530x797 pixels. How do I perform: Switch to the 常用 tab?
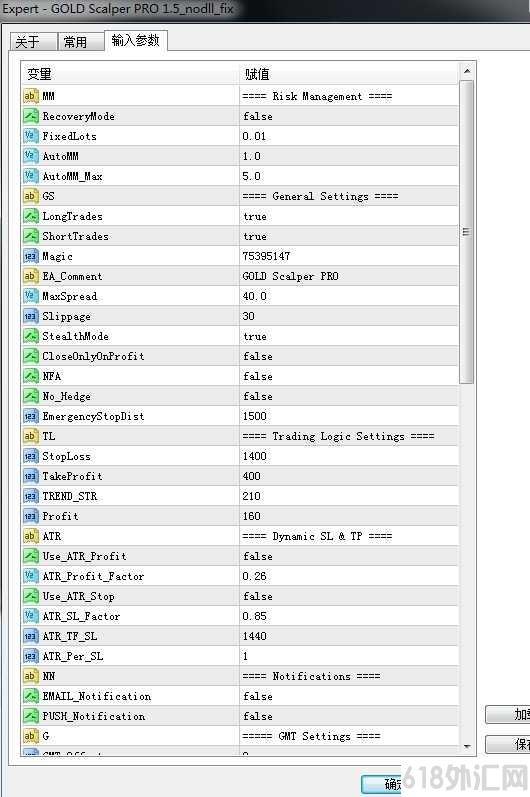80,42
